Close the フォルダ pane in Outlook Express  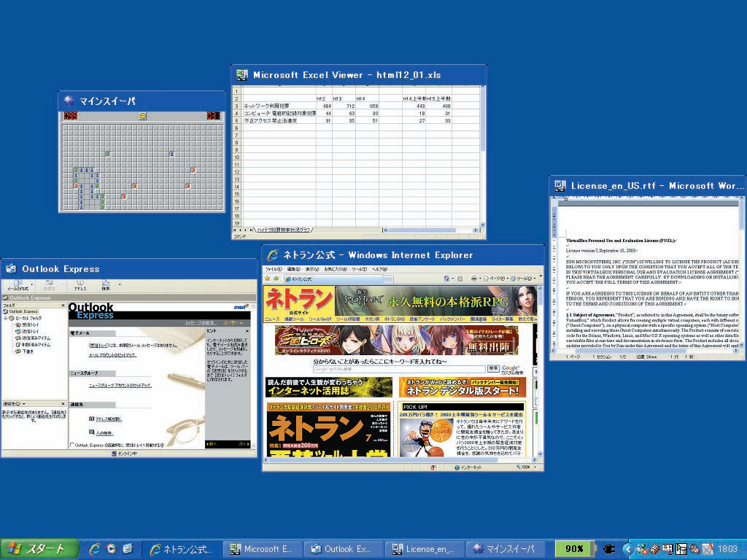click(x=63, y=306)
